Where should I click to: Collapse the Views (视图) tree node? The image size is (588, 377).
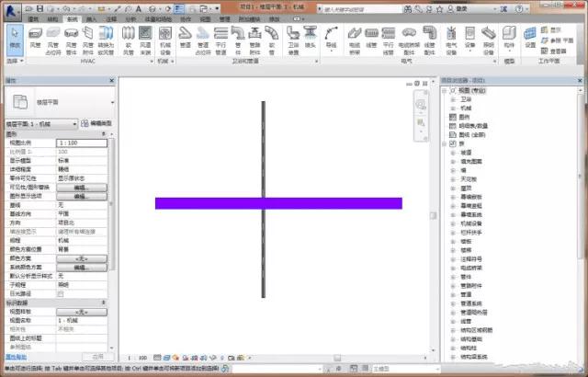click(445, 91)
